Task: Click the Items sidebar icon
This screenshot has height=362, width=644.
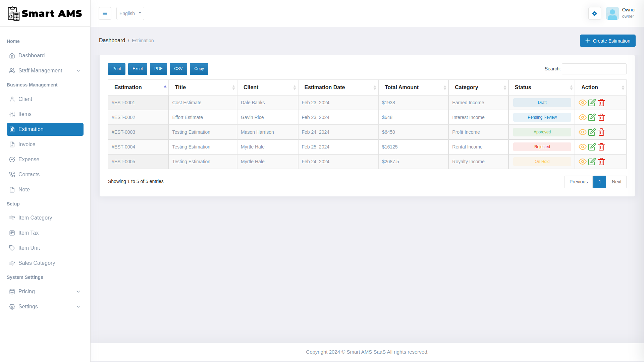Action: [12, 114]
